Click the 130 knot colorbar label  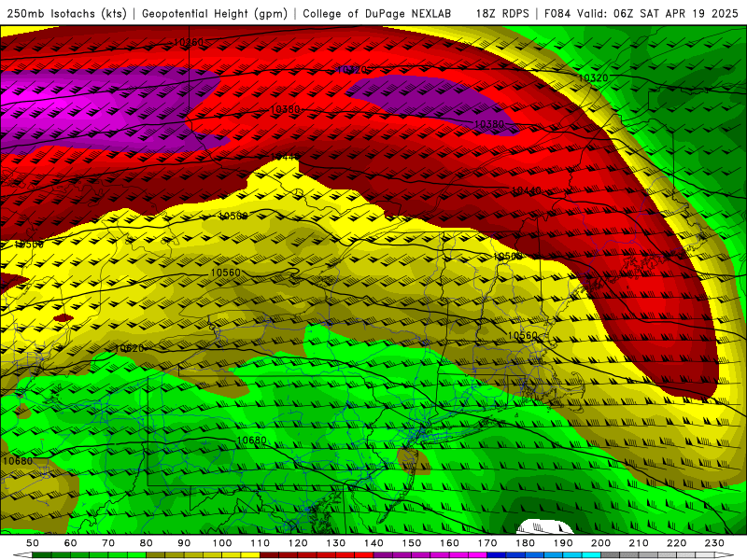pyautogui.click(x=336, y=543)
